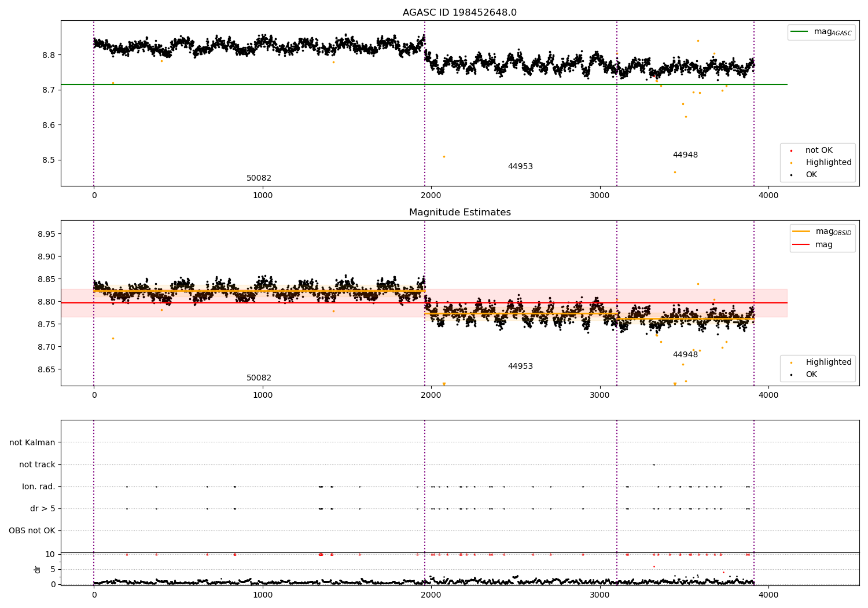This screenshot has width=868, height=608.
Task: Click the "8.95" y-axis tick label
Action: pos(45,234)
